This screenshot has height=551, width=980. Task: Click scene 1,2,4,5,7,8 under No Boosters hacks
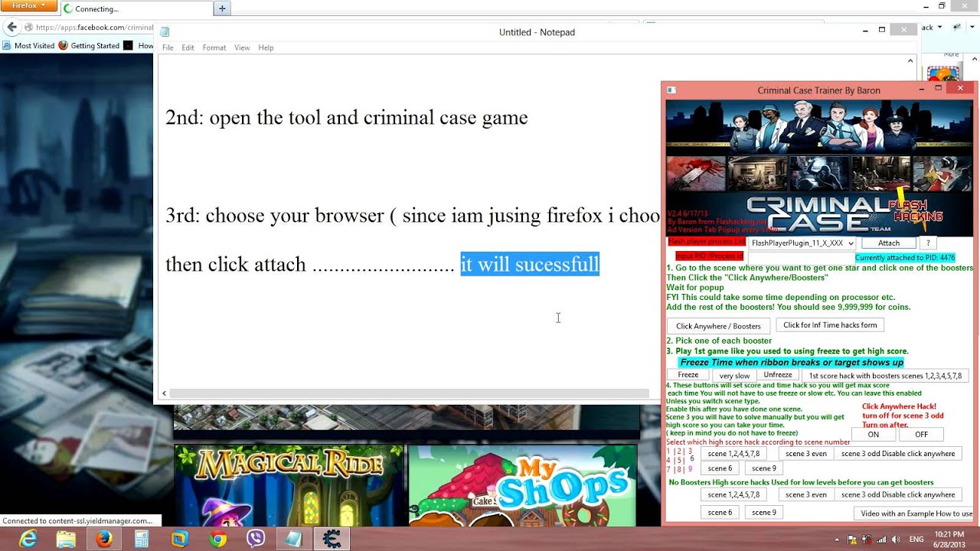[x=733, y=494]
